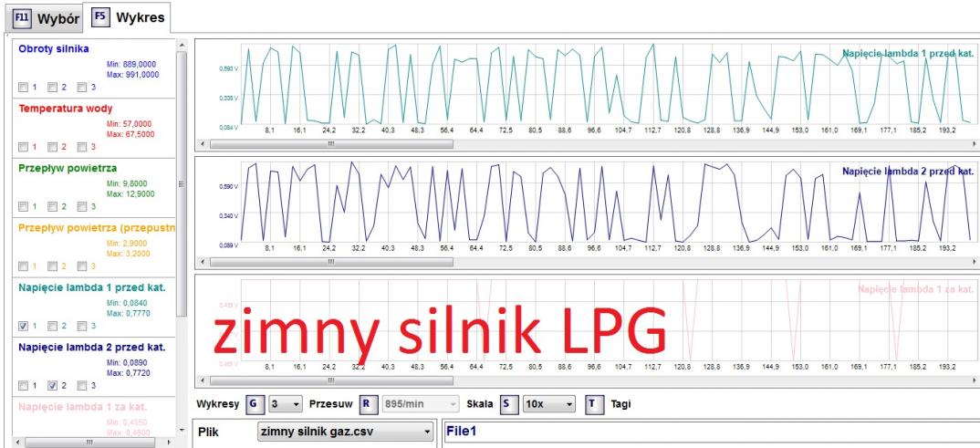Open the Przesuw 895/min dropdown
The image size is (980, 448).
(421, 403)
